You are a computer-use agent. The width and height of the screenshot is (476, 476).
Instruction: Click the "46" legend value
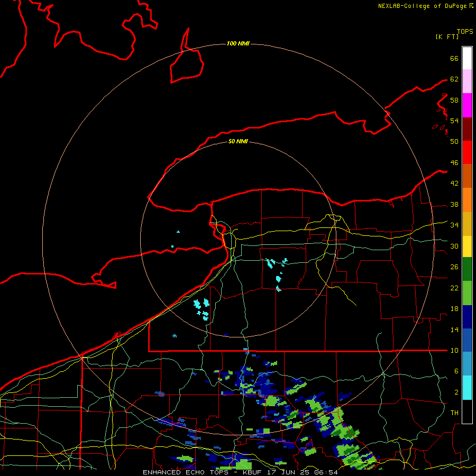click(x=454, y=163)
